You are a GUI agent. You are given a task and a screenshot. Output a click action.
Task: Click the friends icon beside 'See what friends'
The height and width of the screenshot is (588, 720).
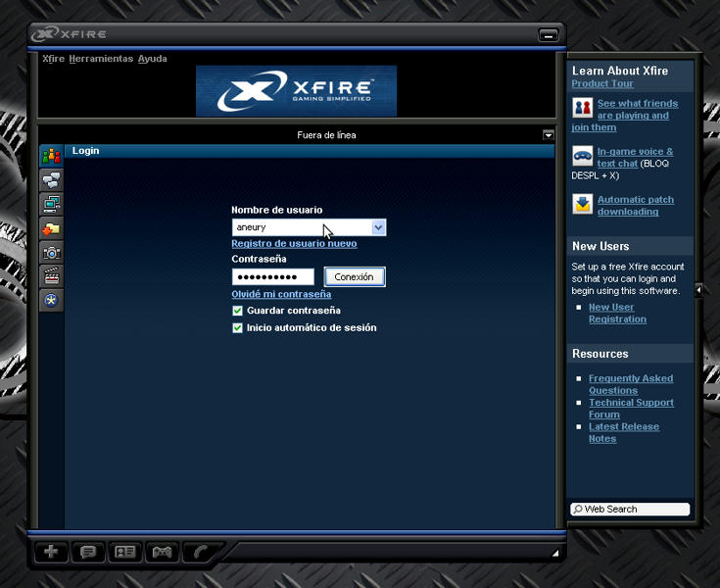[582, 108]
